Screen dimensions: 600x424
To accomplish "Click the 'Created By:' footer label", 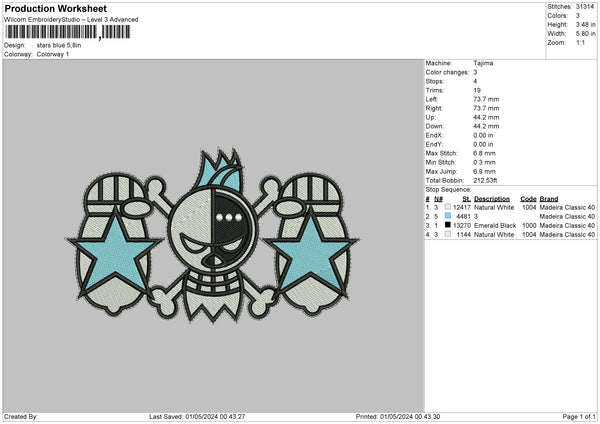I will coord(21,417).
